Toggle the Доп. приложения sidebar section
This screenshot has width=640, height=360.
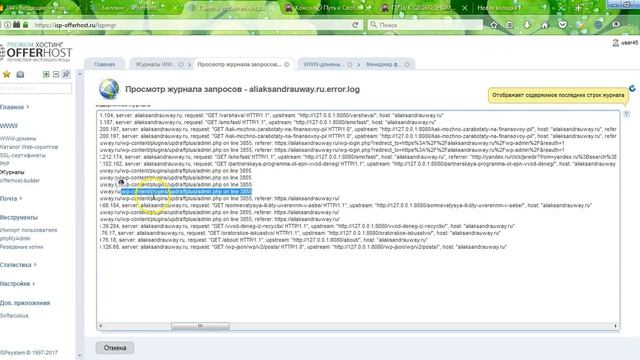click(x=25, y=303)
